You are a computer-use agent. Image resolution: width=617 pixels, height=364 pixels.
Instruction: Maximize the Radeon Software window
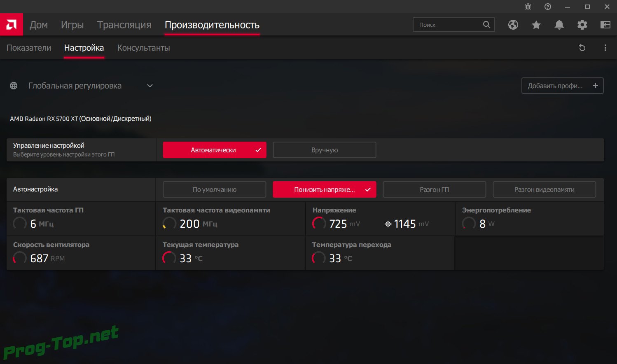pyautogui.click(x=587, y=7)
